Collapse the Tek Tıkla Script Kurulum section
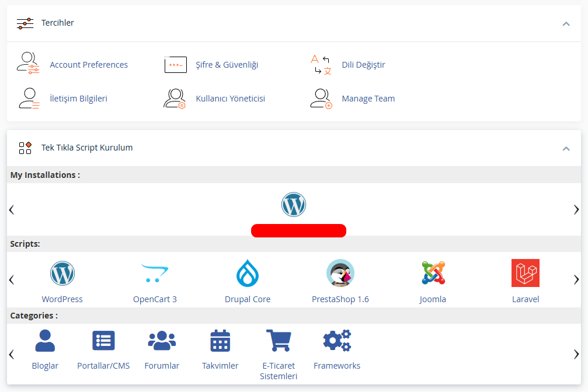Viewport: 588px width, 392px height. 566,149
